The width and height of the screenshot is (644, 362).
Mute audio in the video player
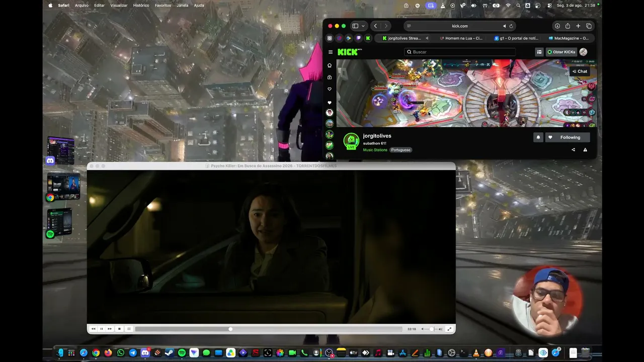point(423,329)
